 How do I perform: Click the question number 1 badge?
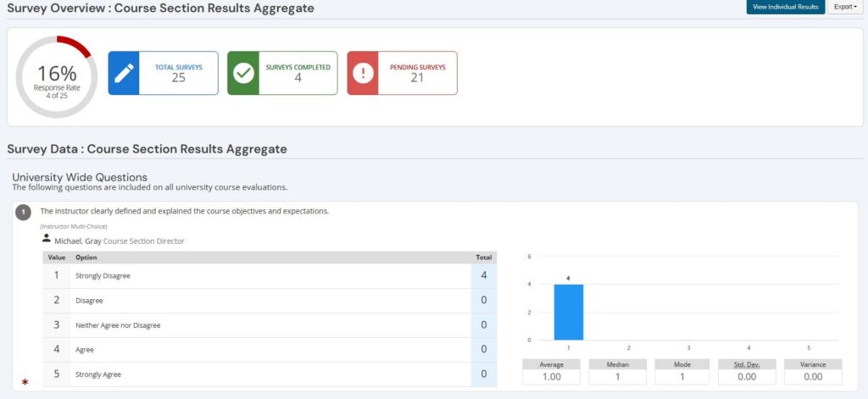(x=25, y=213)
